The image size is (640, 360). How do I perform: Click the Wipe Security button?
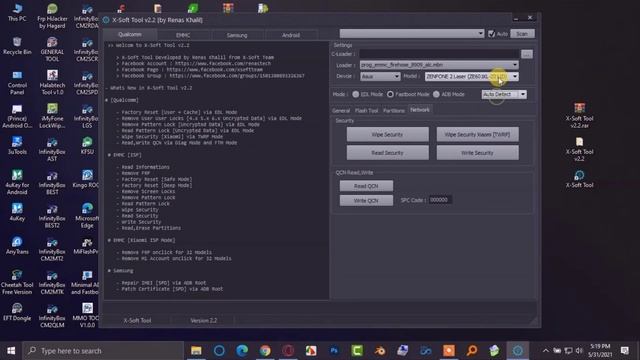(387, 134)
